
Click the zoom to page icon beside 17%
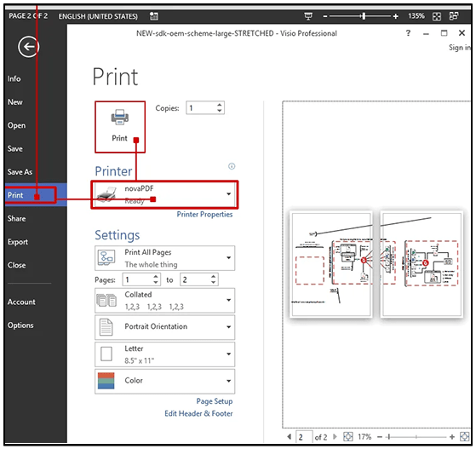[348, 436]
